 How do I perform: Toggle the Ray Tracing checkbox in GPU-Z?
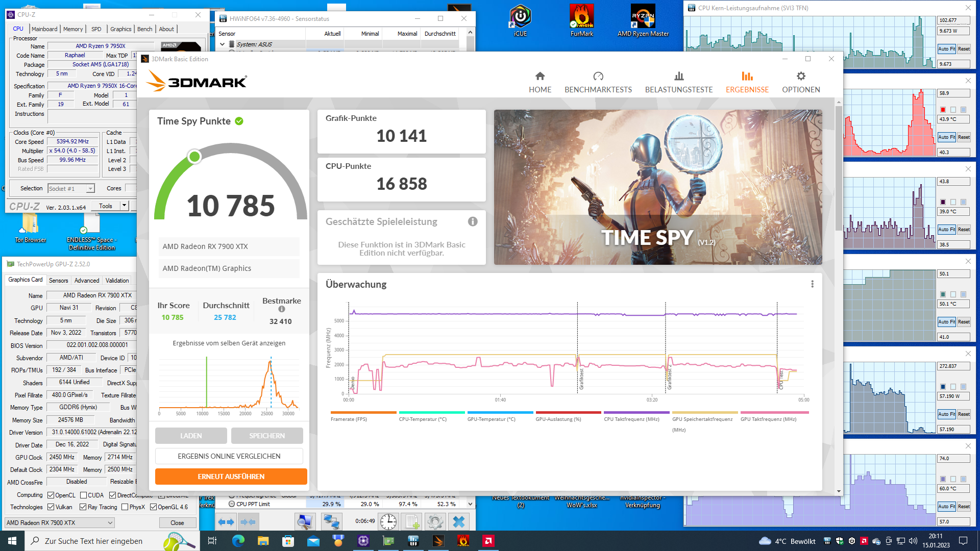click(83, 507)
